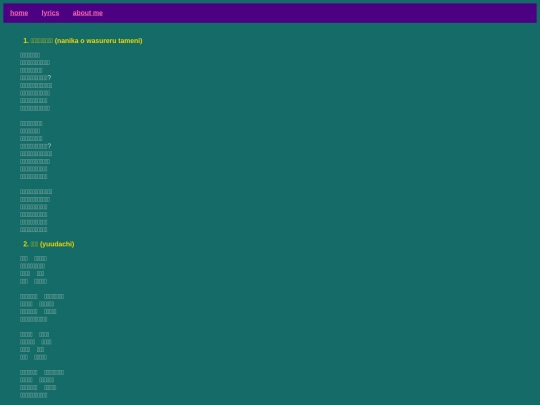Open the home link in navigation bar

point(19,13)
